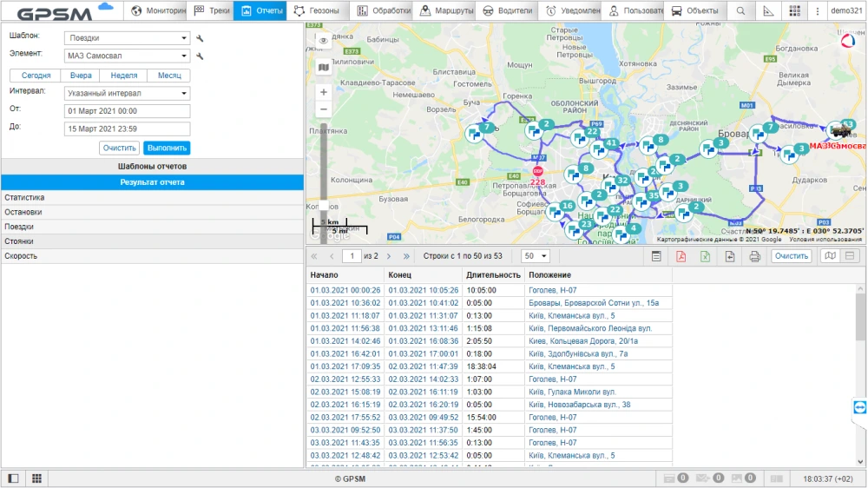Click the wrench icon next to Шаблон
Image resolution: width=868 pixels, height=488 pixels.
pos(201,38)
